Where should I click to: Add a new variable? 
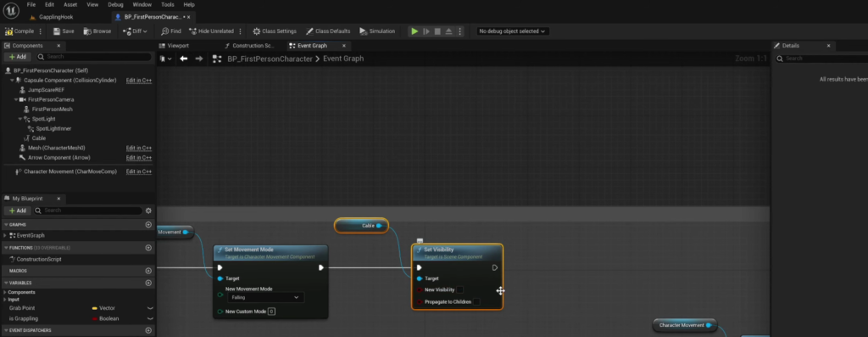coord(147,283)
